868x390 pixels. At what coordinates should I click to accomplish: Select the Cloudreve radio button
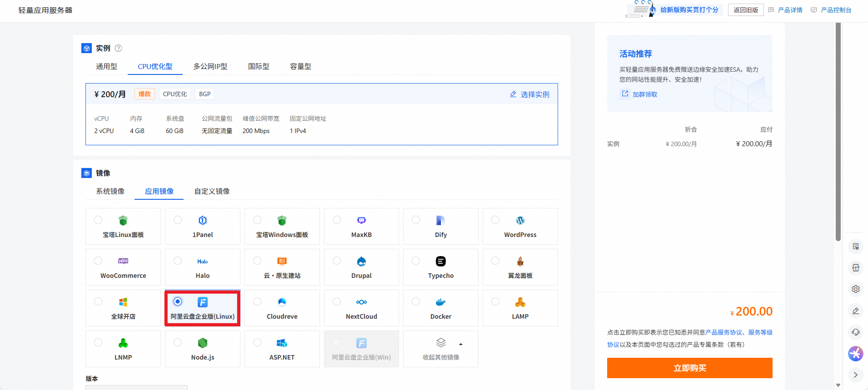click(x=257, y=301)
